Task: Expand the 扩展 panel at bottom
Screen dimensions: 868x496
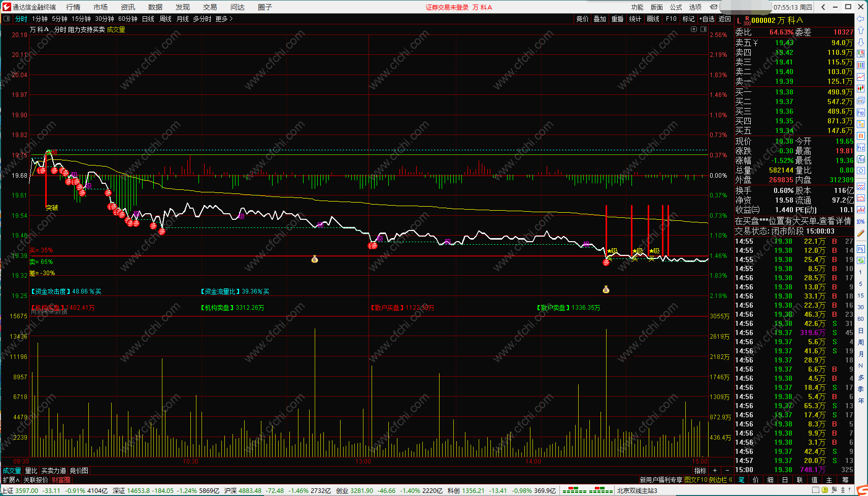Action: [x=11, y=480]
